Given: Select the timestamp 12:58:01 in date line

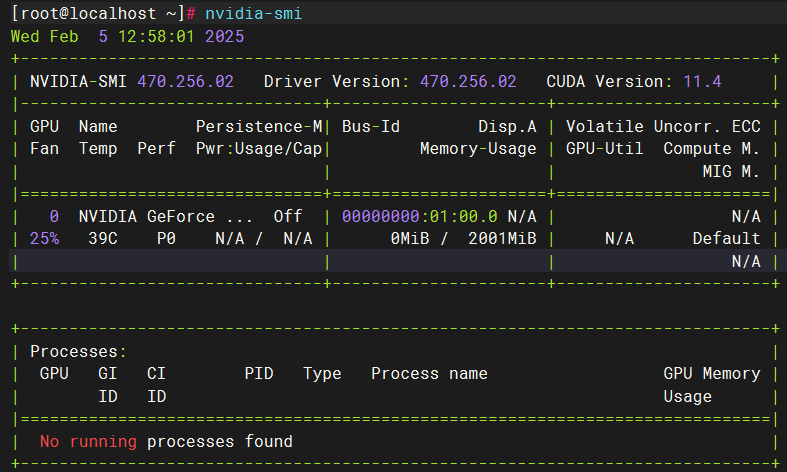Looking at the screenshot, I should tap(157, 36).
